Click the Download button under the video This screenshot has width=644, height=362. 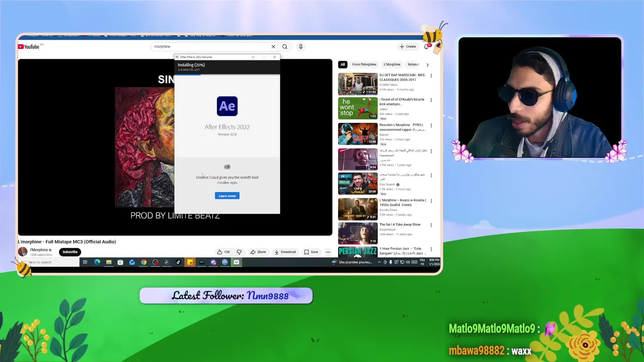click(x=285, y=252)
